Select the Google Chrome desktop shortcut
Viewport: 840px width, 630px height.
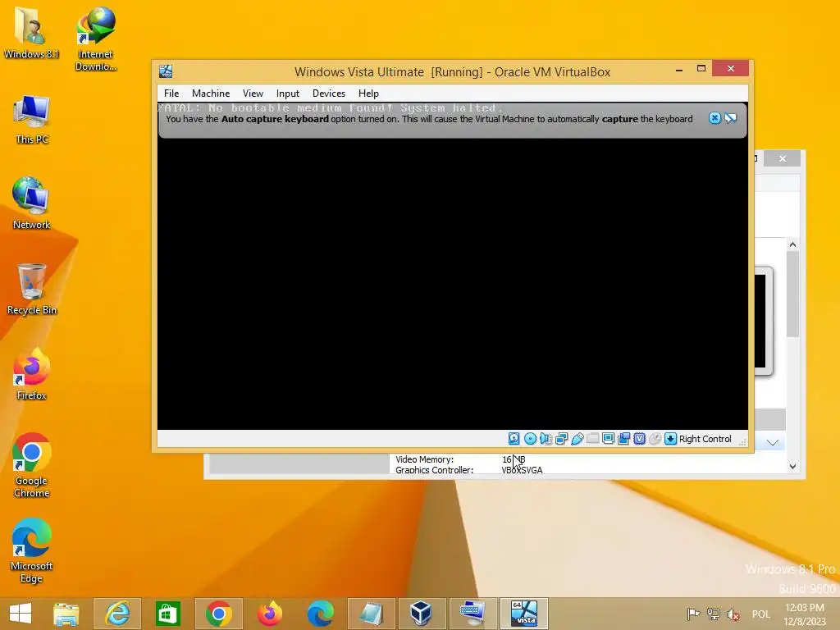tap(31, 465)
